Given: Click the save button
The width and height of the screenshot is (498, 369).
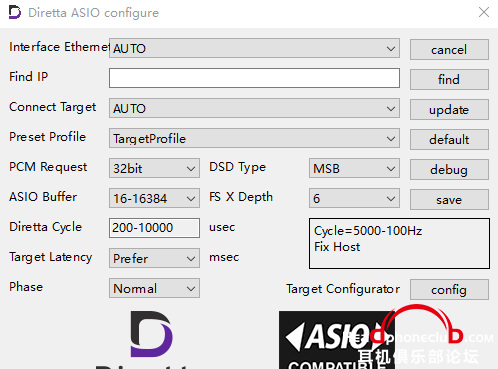Looking at the screenshot, I should 449,200.
